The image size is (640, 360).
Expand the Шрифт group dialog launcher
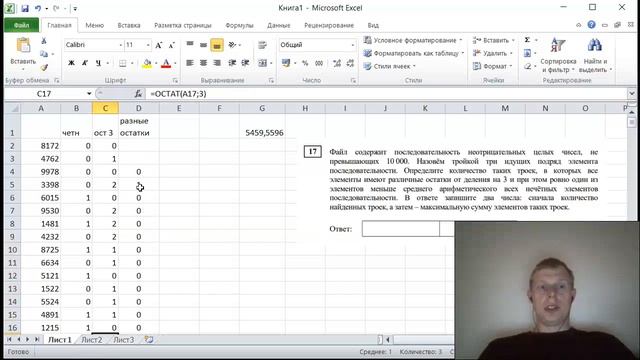coord(175,80)
